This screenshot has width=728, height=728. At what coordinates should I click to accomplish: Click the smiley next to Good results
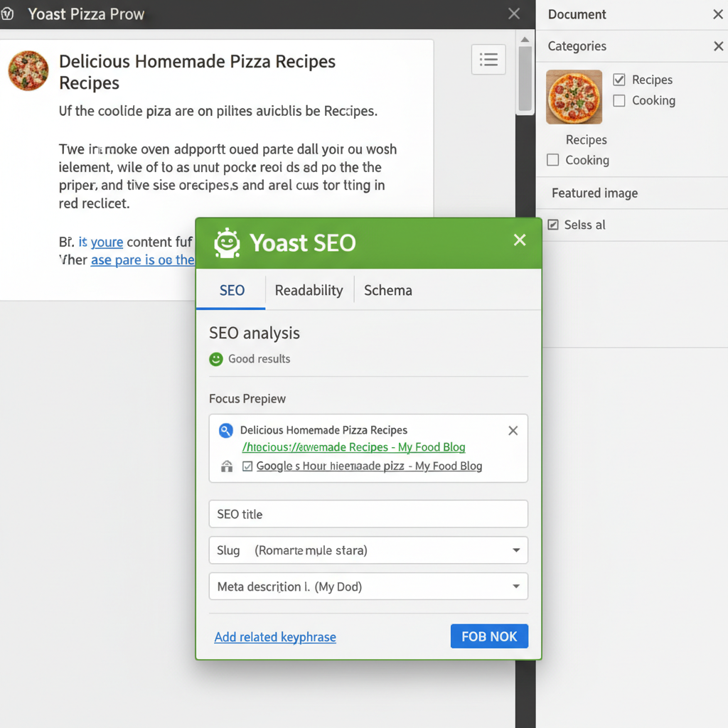coord(215,359)
